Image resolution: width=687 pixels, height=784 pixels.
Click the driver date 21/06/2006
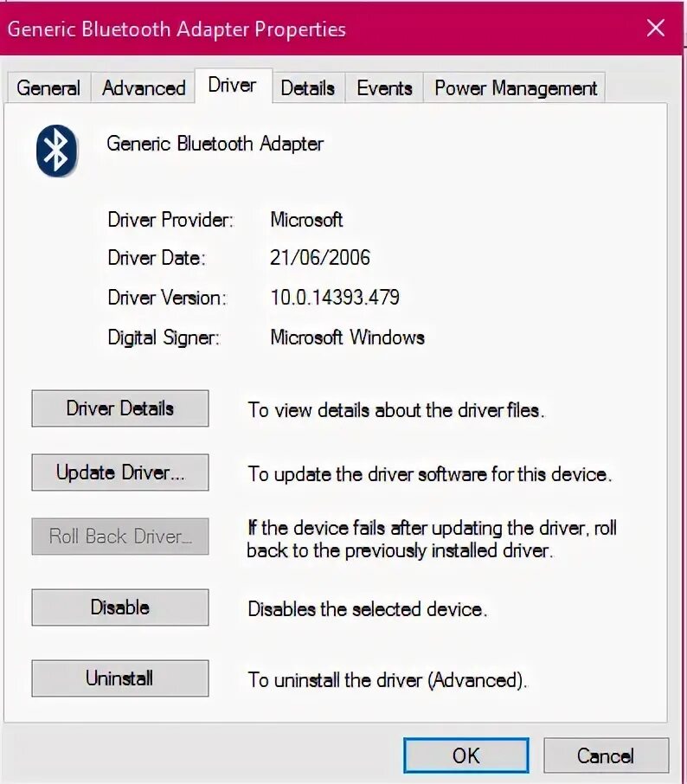(320, 258)
